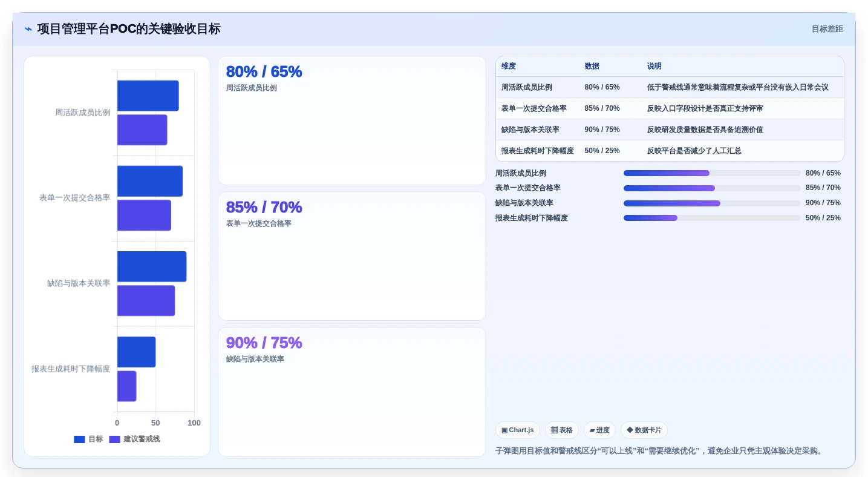Click the 100 tick on chart x-axis

tap(194, 423)
